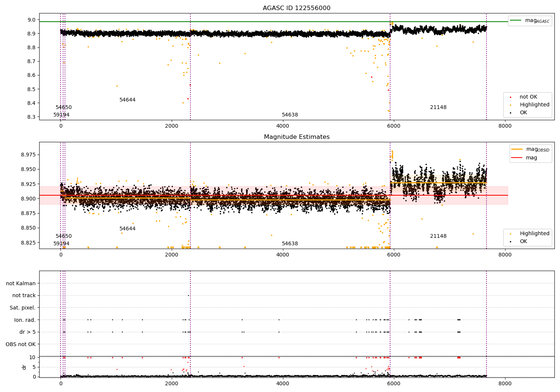Click the '2000' x-axis tick under bottom plot
Screen dimensions: 560x392
click(x=172, y=384)
